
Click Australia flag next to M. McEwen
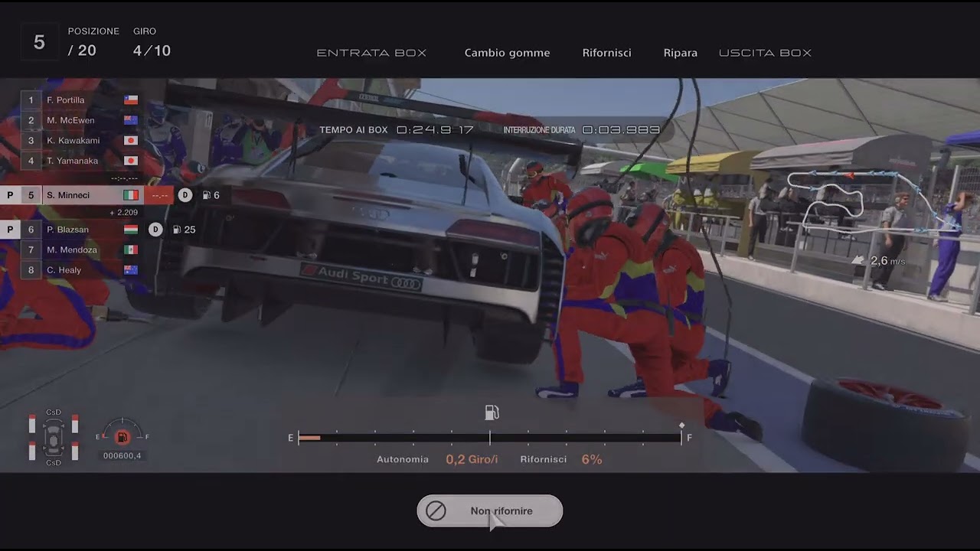coord(131,120)
